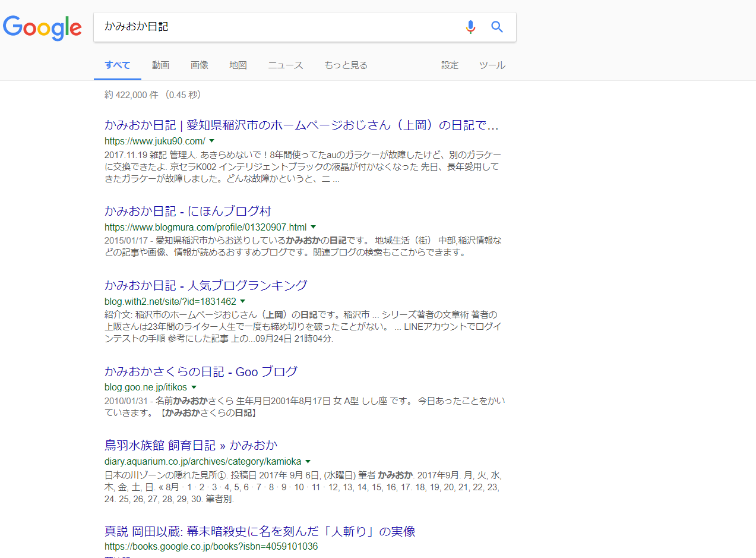The image size is (756, 558).
Task: Open かみおか日記 - にほんブログ村 result
Action: tap(188, 211)
